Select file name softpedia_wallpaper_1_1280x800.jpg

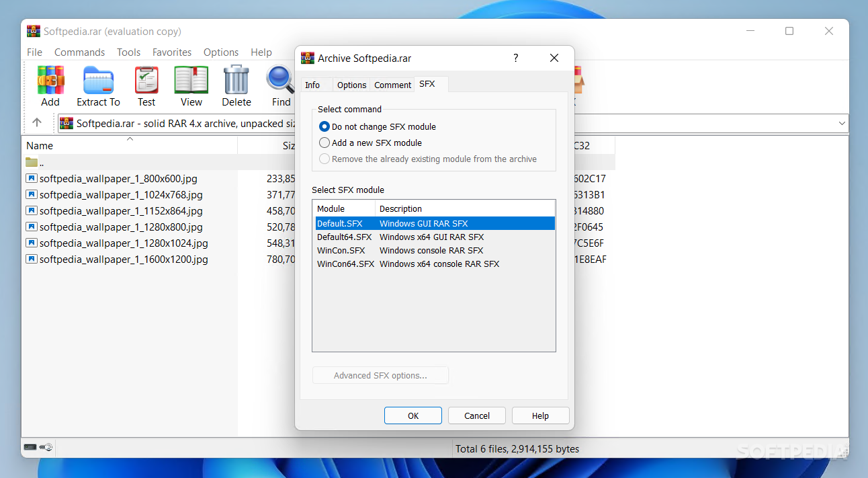pyautogui.click(x=121, y=227)
